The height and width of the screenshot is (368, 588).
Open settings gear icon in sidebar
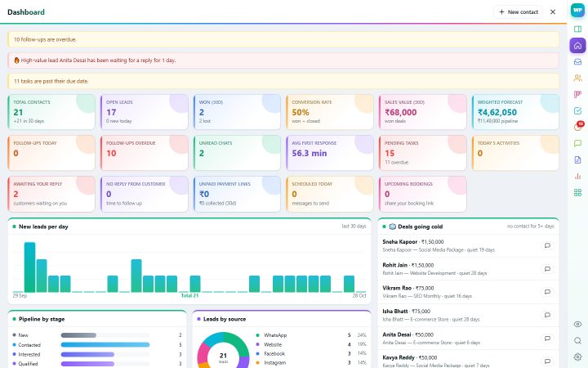577,357
